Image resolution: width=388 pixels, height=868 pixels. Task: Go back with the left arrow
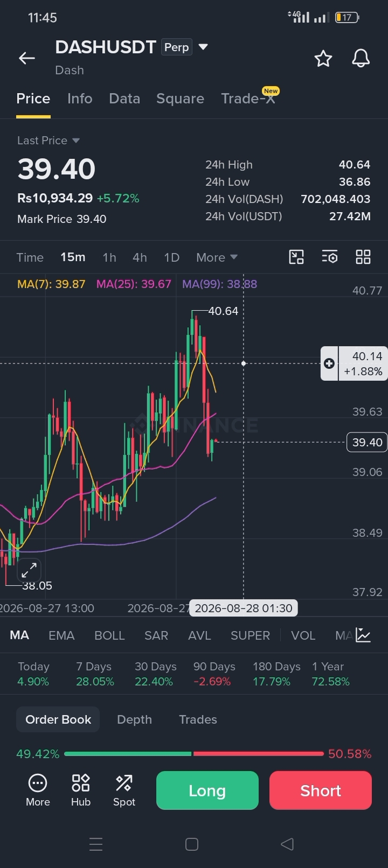coord(27,58)
